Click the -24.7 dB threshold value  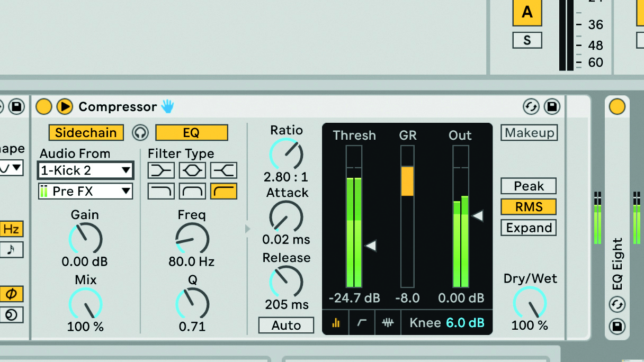coord(354,298)
